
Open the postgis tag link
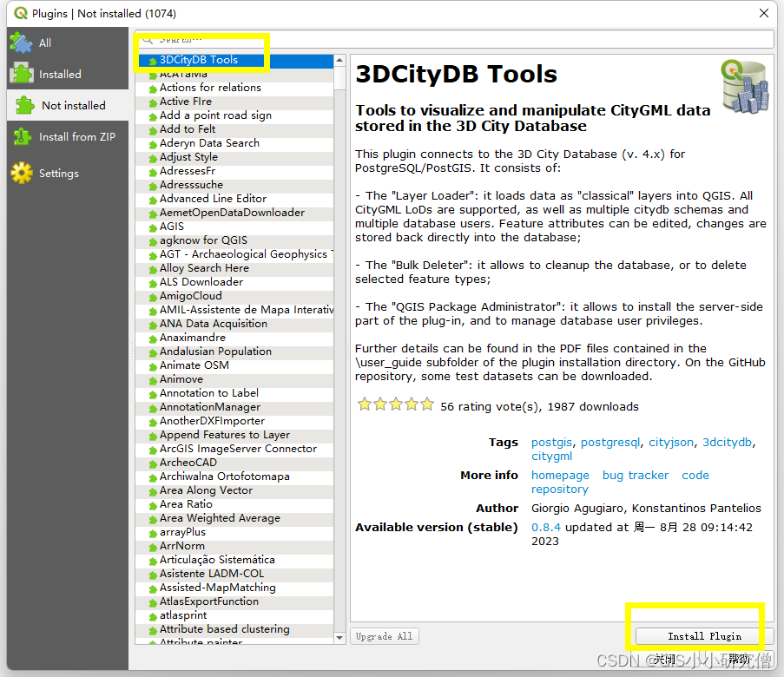pos(551,443)
